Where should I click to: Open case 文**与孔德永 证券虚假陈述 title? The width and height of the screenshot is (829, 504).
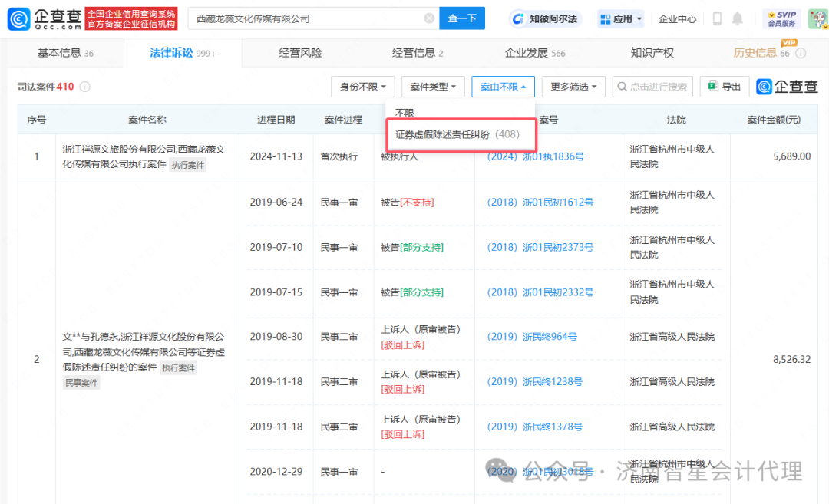(x=144, y=351)
